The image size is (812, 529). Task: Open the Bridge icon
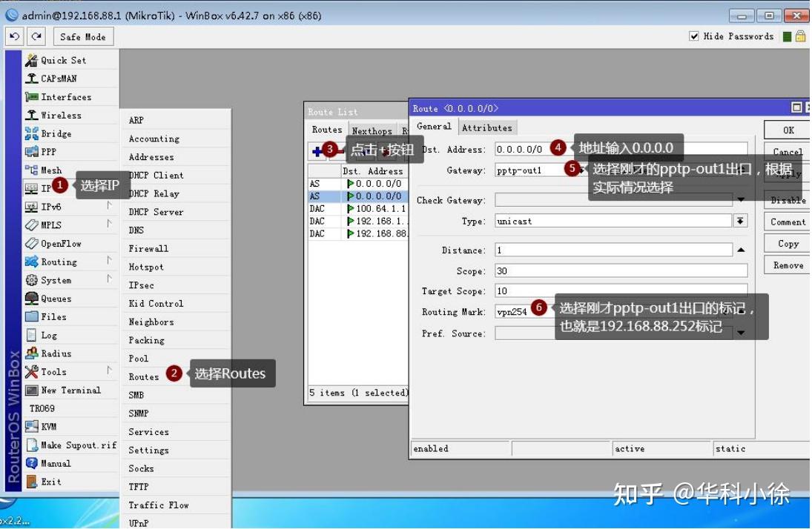32,133
